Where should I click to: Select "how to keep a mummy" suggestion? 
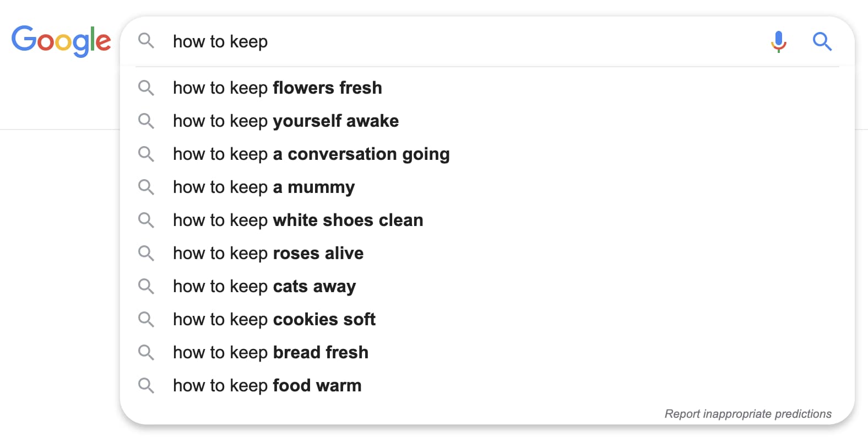(x=264, y=187)
